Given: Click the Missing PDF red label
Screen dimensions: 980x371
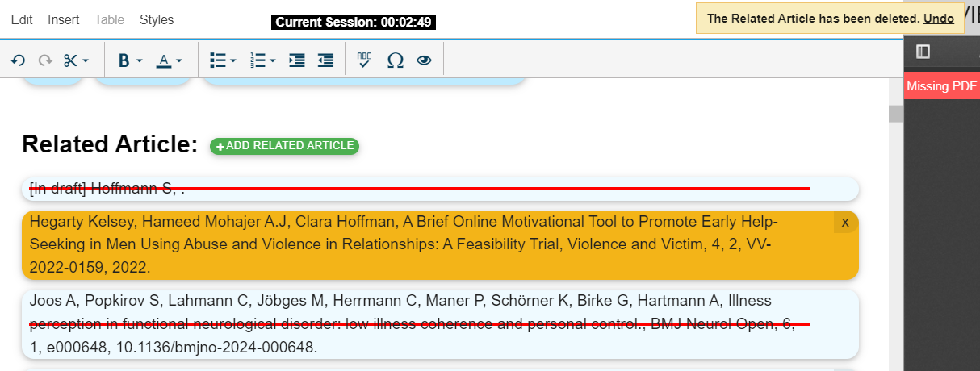Looking at the screenshot, I should 941,86.
